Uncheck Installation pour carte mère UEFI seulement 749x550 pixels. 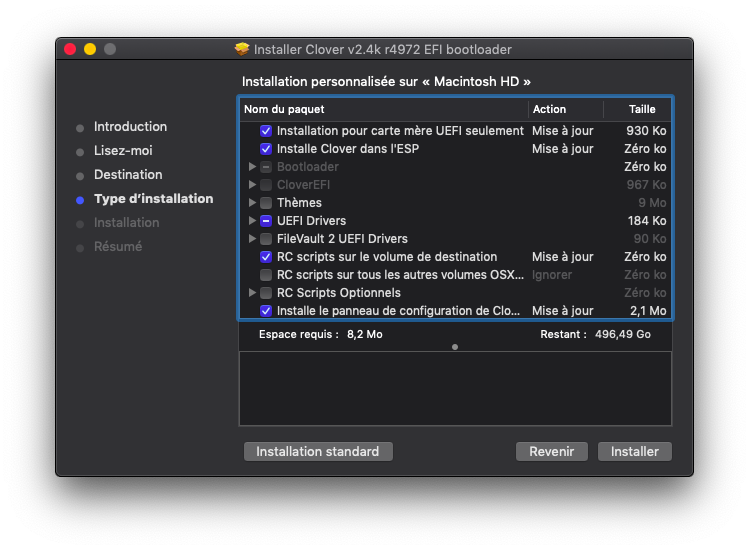[266, 131]
